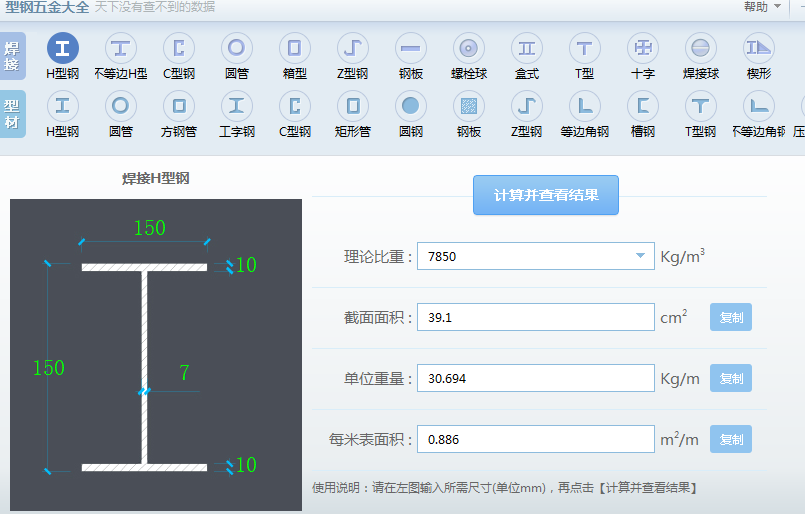Select rolled C型钢 icon in 型材 row

tap(295, 106)
